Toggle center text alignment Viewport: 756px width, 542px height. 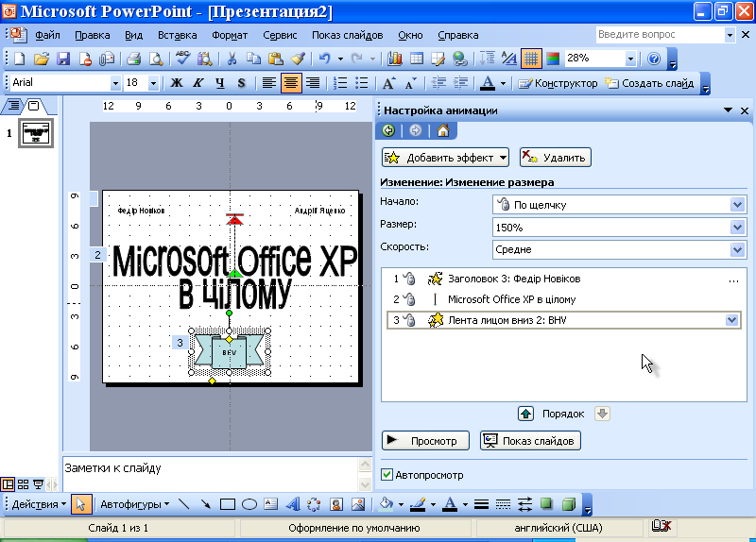(291, 83)
